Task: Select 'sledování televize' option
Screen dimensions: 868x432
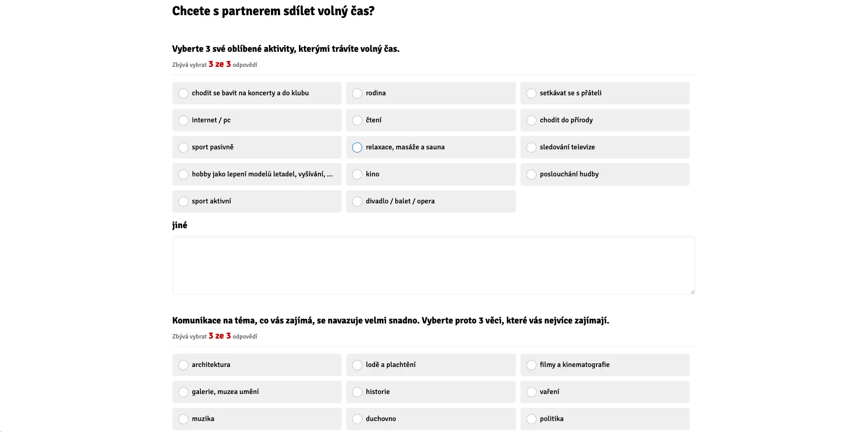Action: pyautogui.click(x=605, y=147)
